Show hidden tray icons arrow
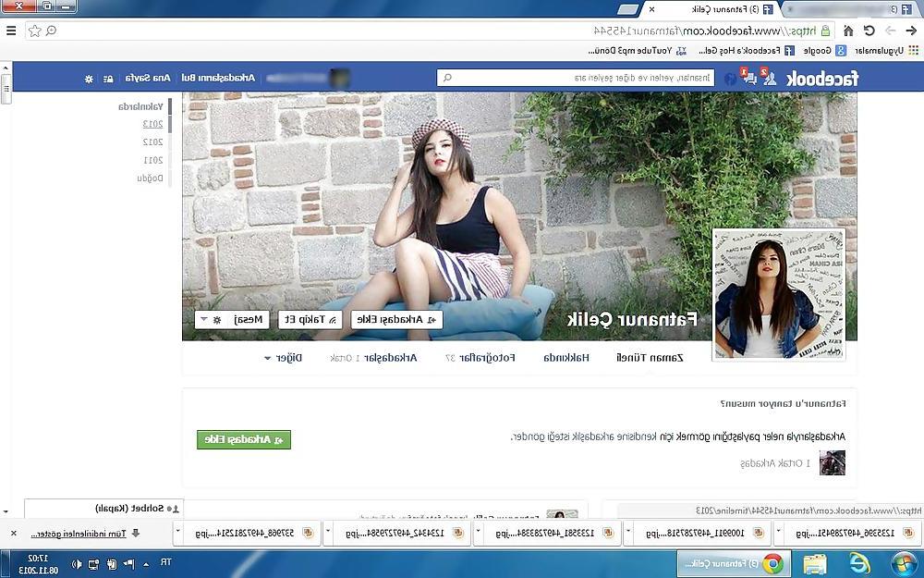The height and width of the screenshot is (578, 924). [x=147, y=564]
